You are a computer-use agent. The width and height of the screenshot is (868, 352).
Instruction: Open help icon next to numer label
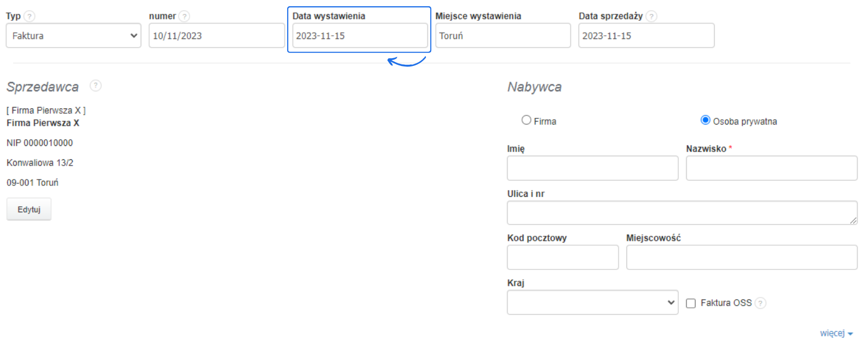(184, 16)
